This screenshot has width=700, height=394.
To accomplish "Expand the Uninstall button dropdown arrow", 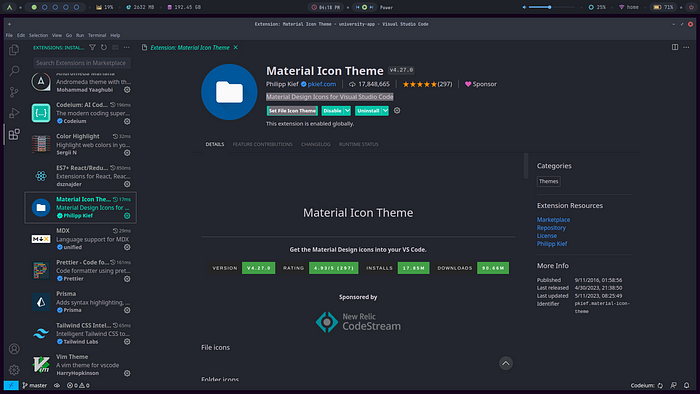I will 385,111.
